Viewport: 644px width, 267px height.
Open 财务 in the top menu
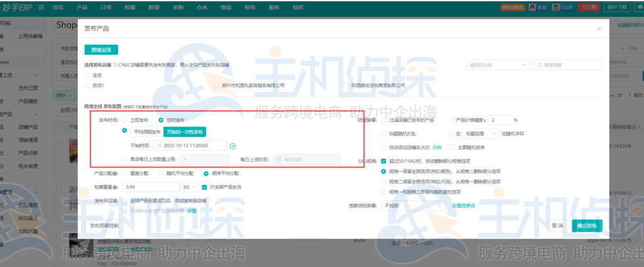(x=250, y=8)
